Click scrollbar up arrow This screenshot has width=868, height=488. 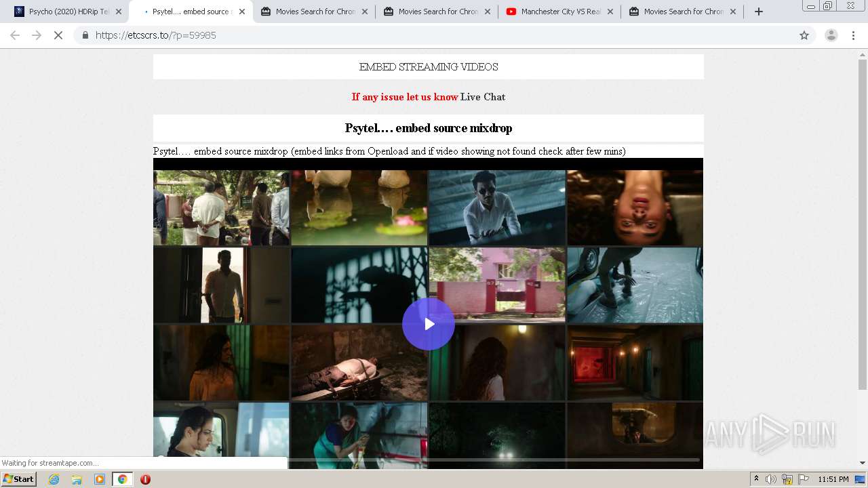point(863,54)
